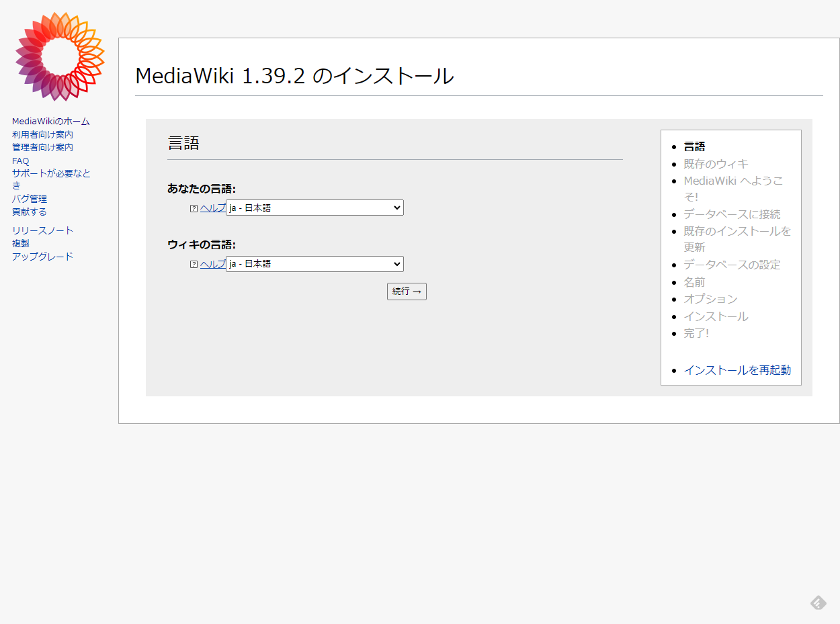Open the 貢献する sidebar link
The height and width of the screenshot is (624, 840).
point(28,212)
